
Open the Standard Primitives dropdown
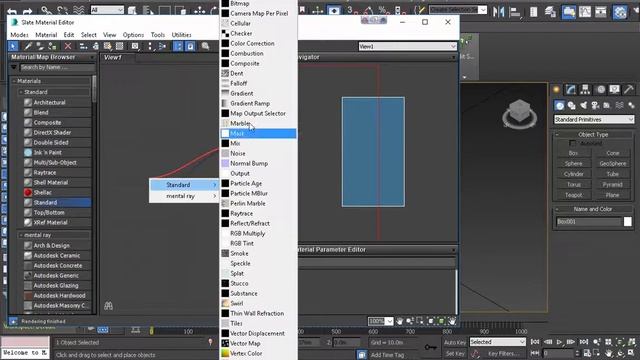tap(594, 120)
